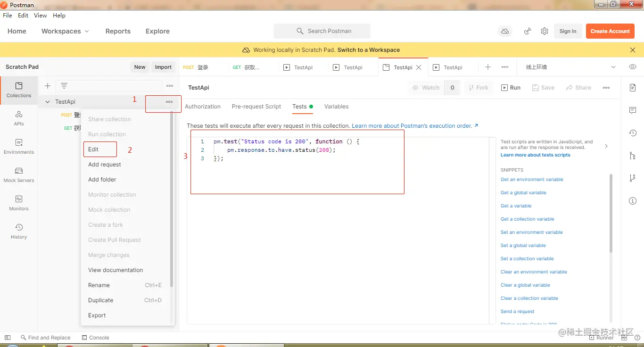
Task: Insert the Get an environment variable snippet
Action: click(x=532, y=180)
